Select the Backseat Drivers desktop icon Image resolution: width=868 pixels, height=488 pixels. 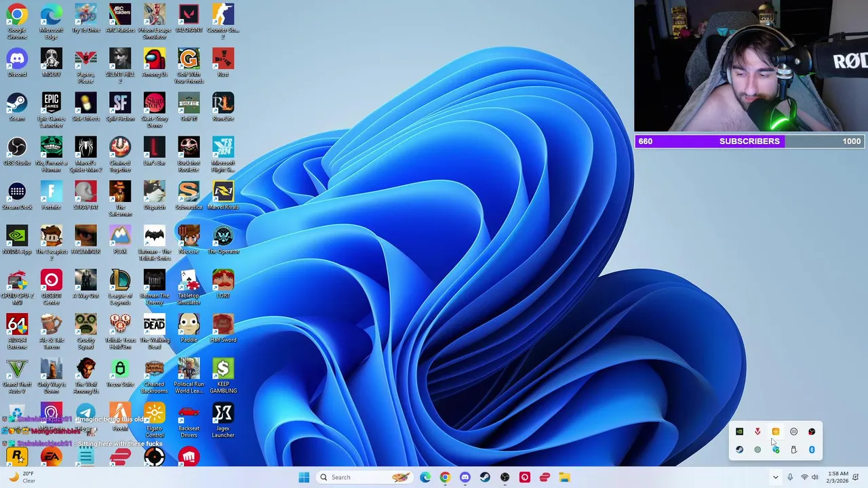pyautogui.click(x=189, y=420)
